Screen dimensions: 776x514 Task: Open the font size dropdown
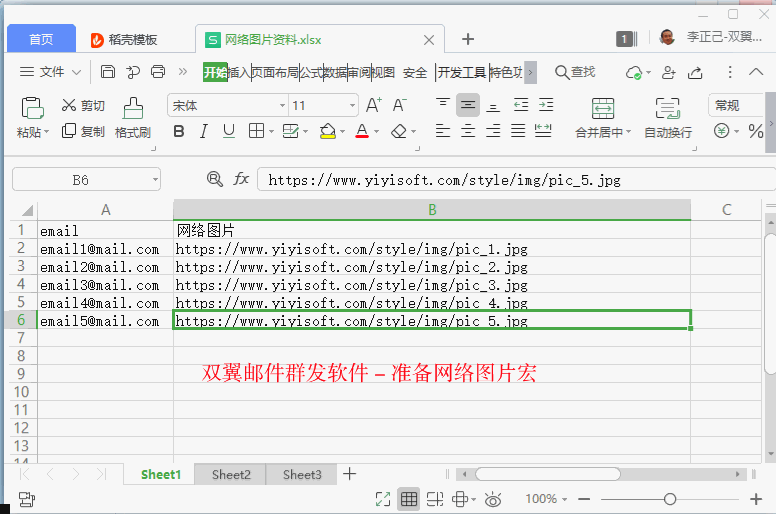click(x=352, y=105)
